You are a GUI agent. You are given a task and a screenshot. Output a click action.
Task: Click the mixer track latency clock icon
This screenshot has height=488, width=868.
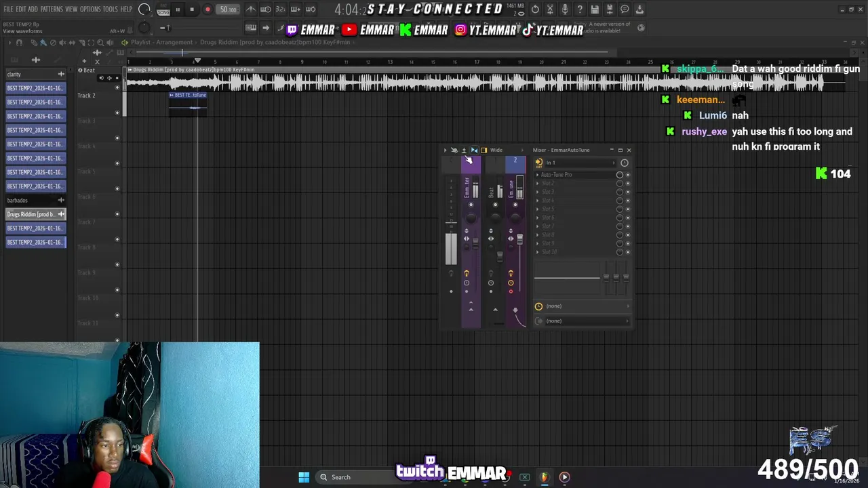click(625, 163)
